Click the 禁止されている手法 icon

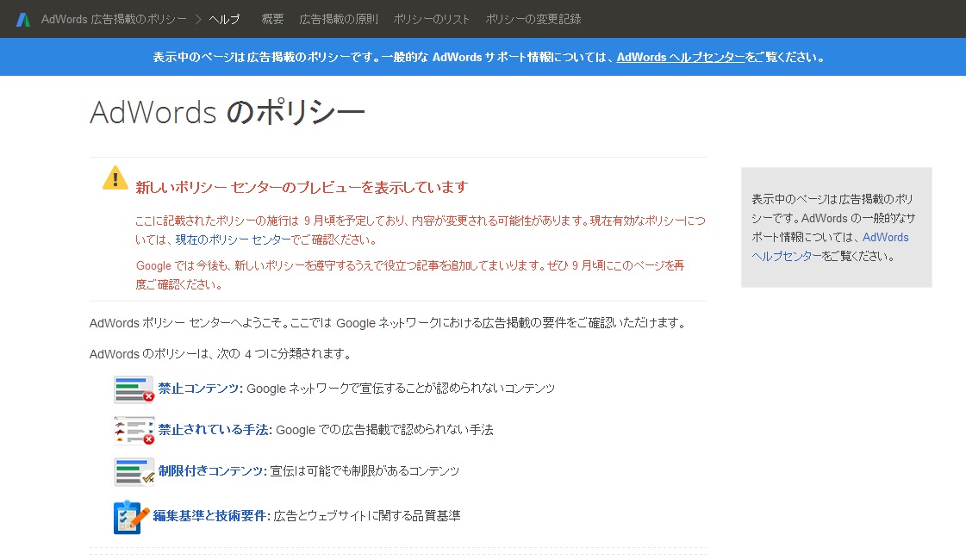pyautogui.click(x=134, y=431)
